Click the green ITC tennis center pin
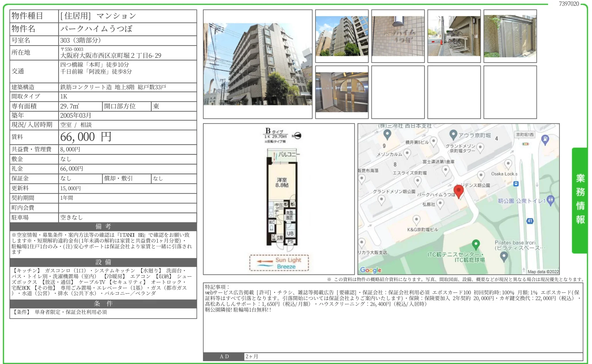This screenshot has height=364, width=592. 476,244
